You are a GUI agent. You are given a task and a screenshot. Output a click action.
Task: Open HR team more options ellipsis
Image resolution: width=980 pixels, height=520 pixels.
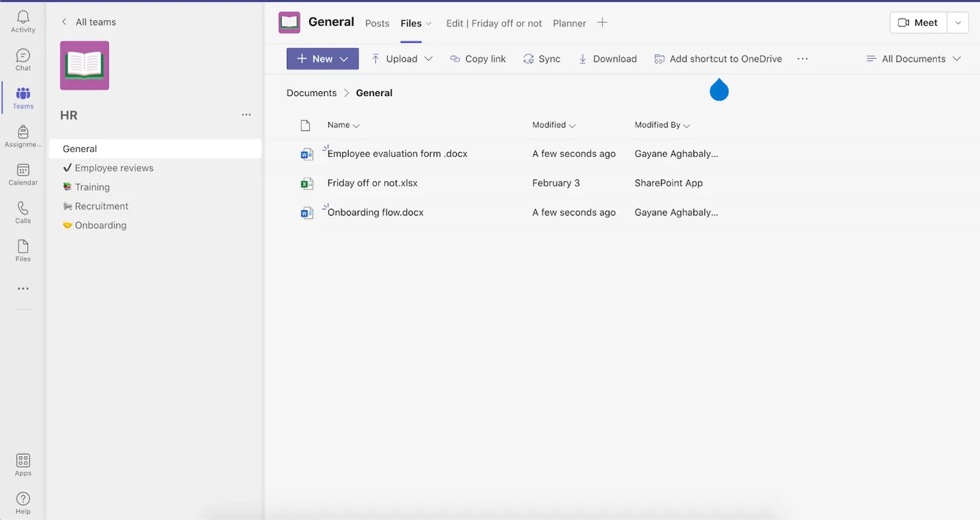246,115
